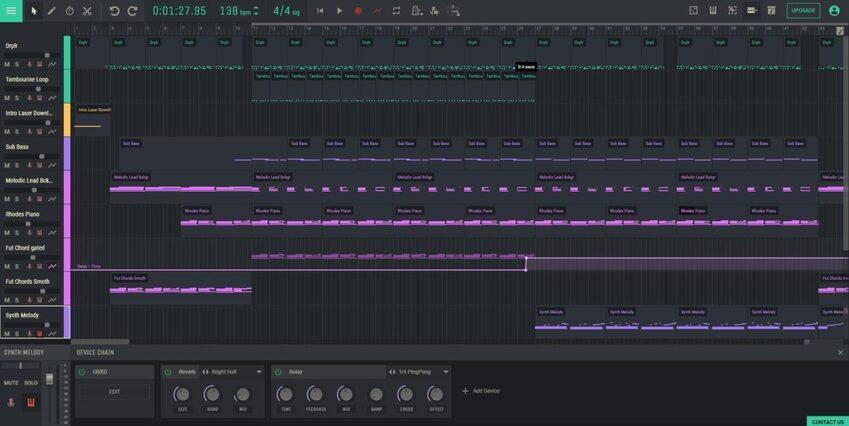Click the Upgrade button
The image size is (849, 426).
click(x=803, y=10)
